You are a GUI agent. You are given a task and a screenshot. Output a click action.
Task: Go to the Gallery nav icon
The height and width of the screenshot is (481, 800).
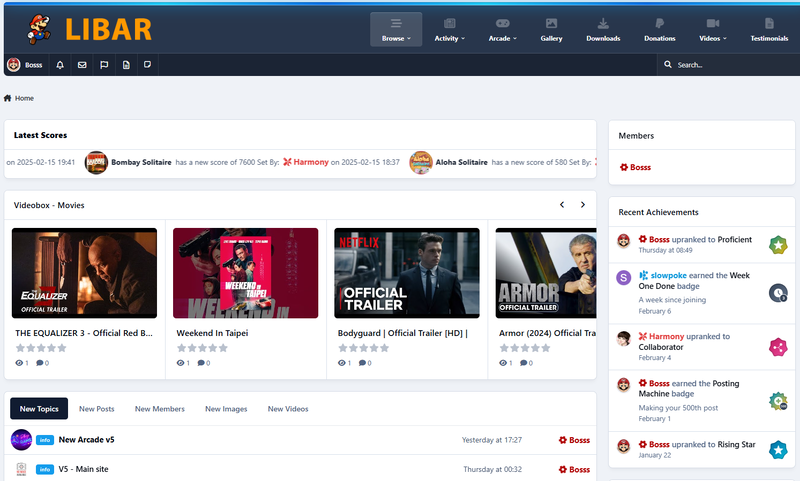click(x=551, y=23)
